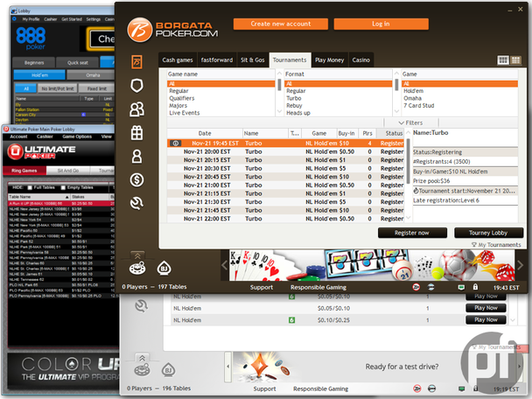
Task: Click the lock security icon in Borgata status bar
Action: pos(475,287)
